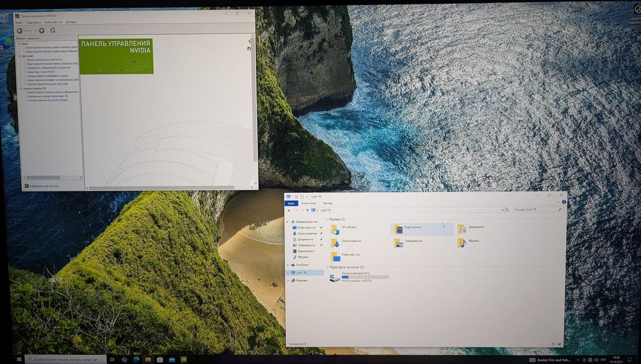Open the Файл menu in NVIDIA panel
641x364 pixels.
click(19, 22)
